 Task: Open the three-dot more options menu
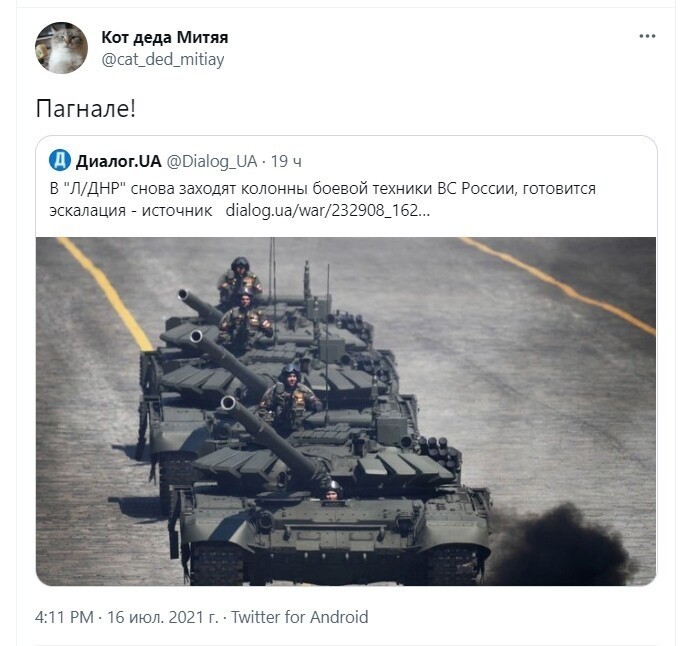tap(647, 36)
